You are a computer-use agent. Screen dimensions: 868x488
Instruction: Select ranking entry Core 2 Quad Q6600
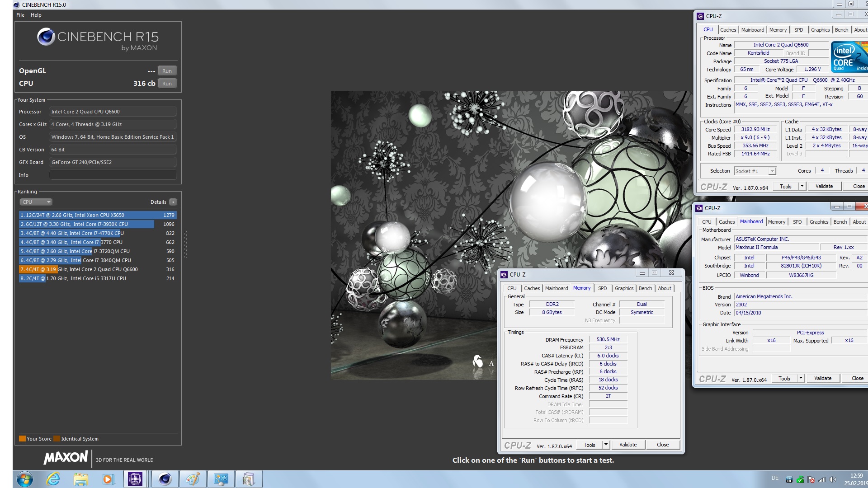[98, 269]
